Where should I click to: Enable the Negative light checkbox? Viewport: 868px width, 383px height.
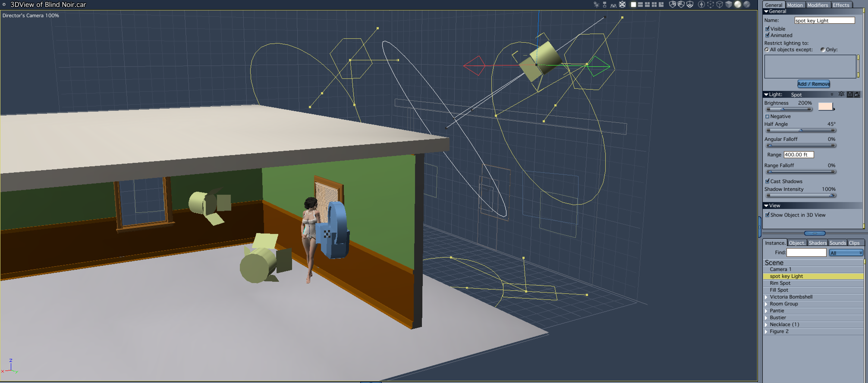767,117
